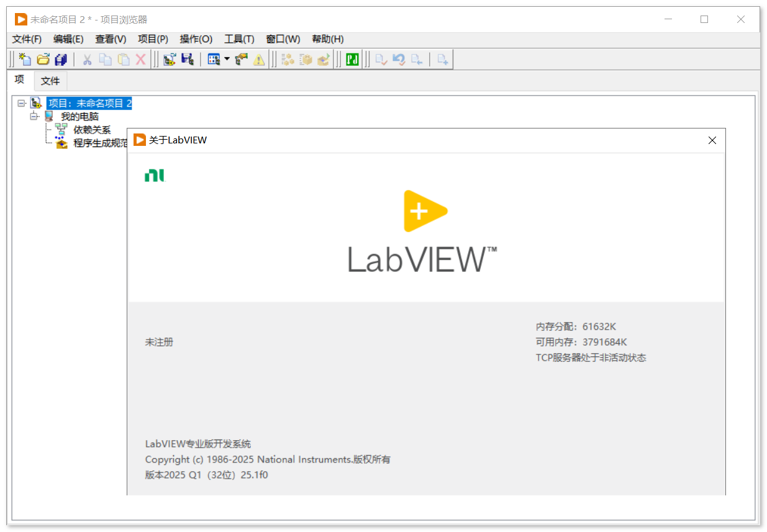
Task: Click the Cut scissors icon
Action: 88,60
